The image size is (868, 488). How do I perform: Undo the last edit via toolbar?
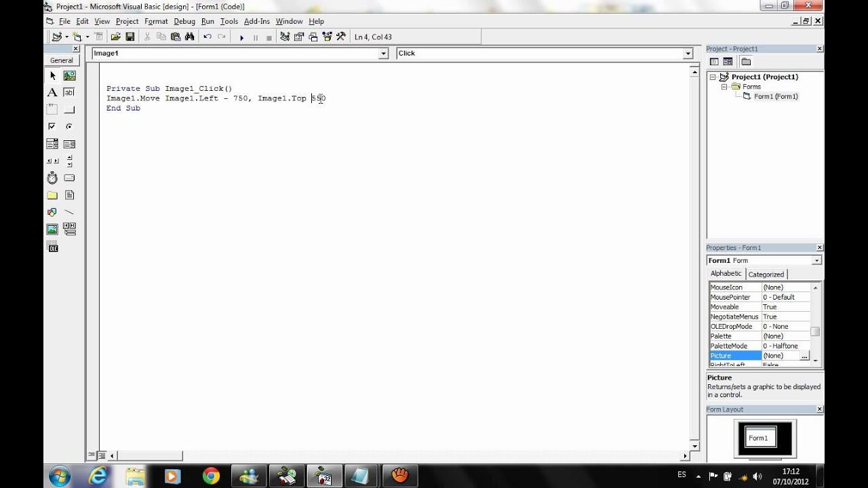208,37
